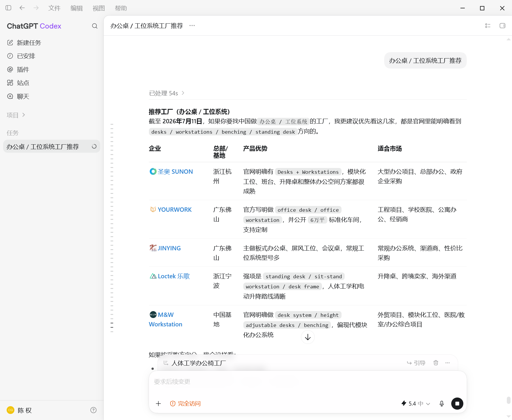Open the three-dots menu beside title

tap(192, 26)
